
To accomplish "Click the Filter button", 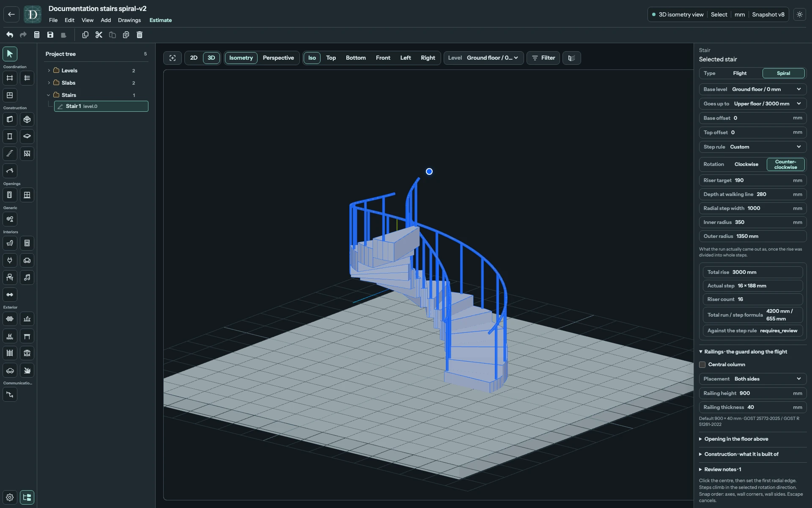I will pyautogui.click(x=543, y=58).
